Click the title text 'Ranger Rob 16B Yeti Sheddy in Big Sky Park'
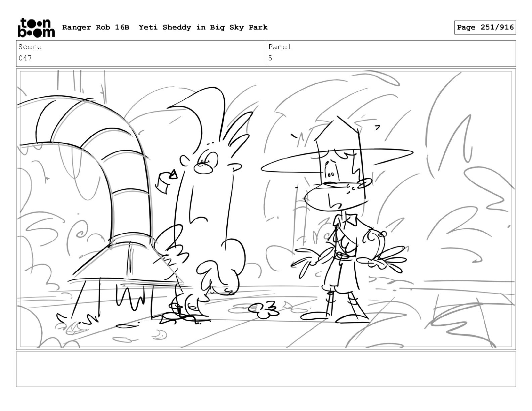Viewport: 532px width, 411px height. (x=165, y=27)
